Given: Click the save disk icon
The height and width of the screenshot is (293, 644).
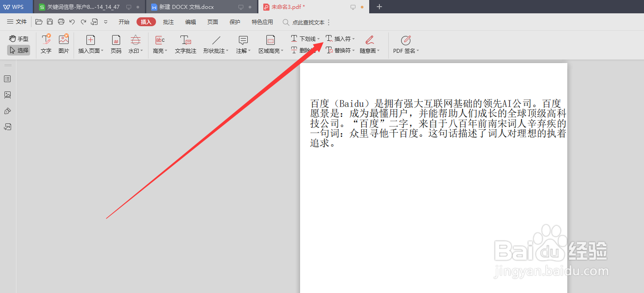Looking at the screenshot, I should (50, 22).
